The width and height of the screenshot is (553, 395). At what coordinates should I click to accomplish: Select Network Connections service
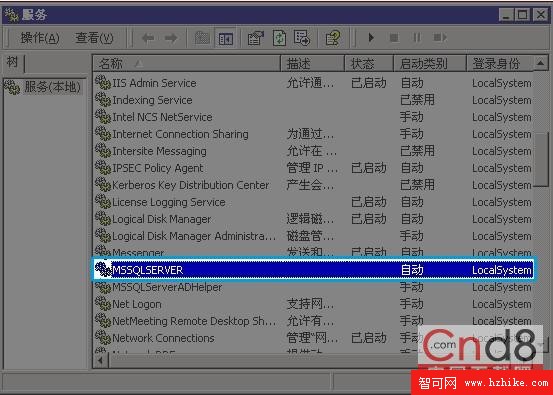tap(313, 338)
